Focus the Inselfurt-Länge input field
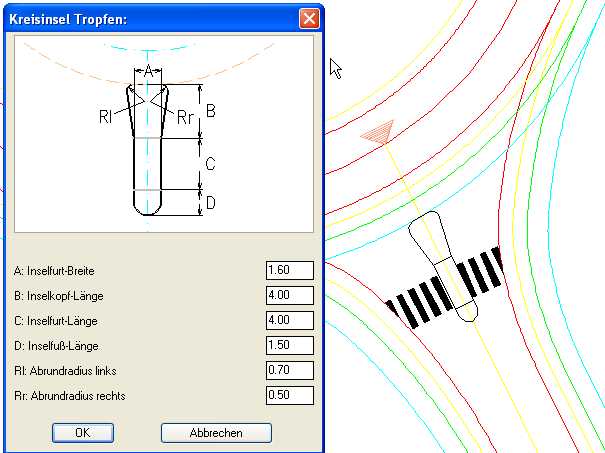The height and width of the screenshot is (453, 605). (x=290, y=320)
